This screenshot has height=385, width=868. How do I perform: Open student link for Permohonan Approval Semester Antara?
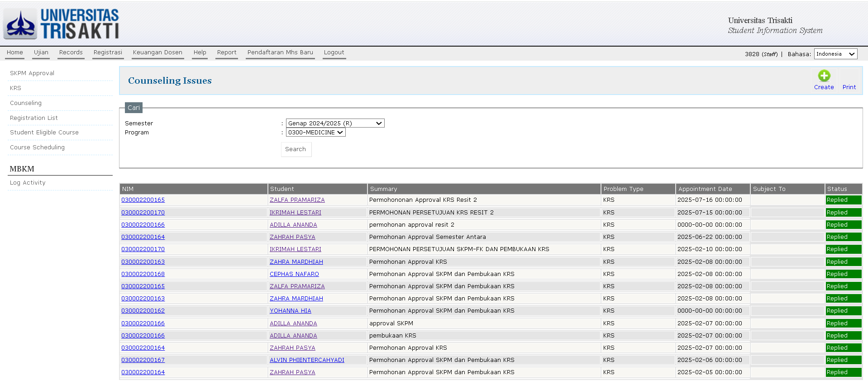[x=292, y=237]
